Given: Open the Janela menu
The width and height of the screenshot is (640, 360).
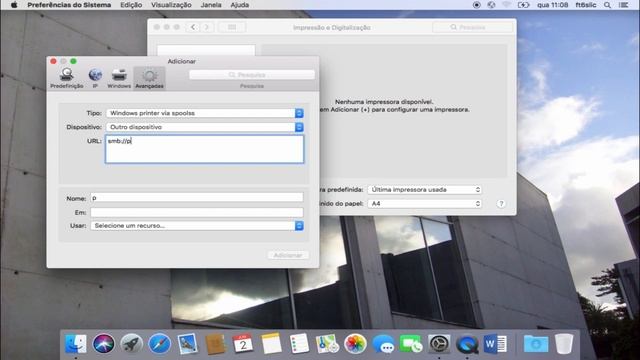Looking at the screenshot, I should 211,5.
